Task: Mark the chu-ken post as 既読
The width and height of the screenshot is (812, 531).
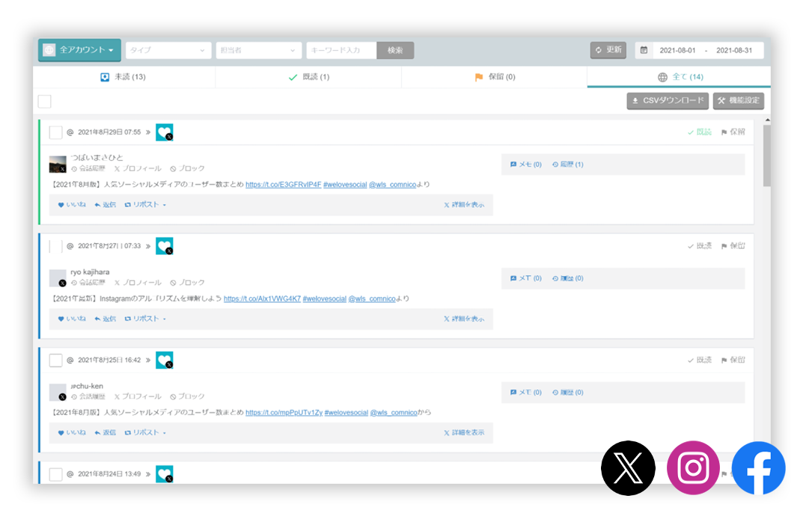Action: tap(700, 360)
